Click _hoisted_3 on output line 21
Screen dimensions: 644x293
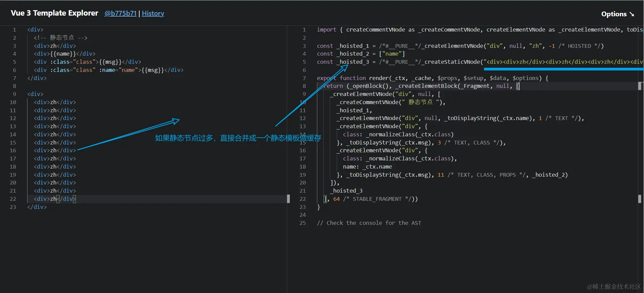coord(346,191)
